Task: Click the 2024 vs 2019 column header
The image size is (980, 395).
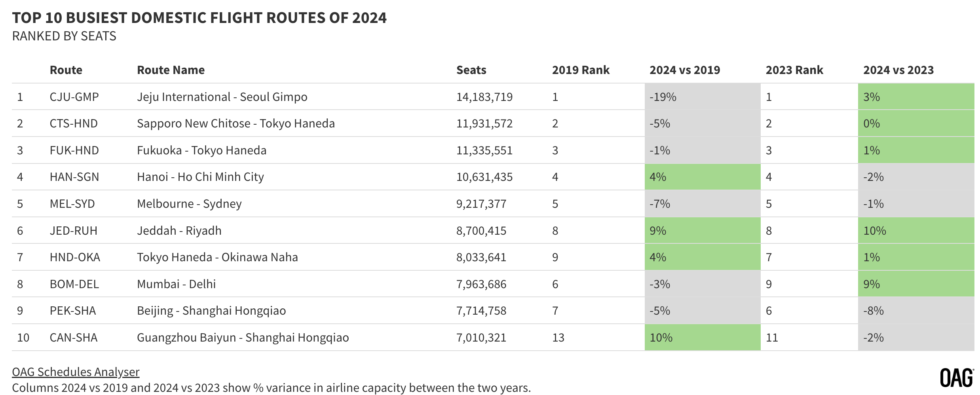Action: pos(685,70)
